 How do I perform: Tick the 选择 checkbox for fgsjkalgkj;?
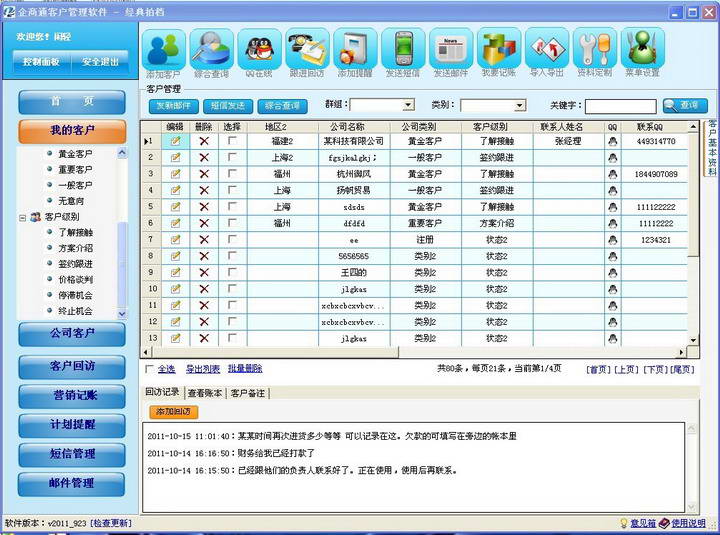click(x=232, y=157)
